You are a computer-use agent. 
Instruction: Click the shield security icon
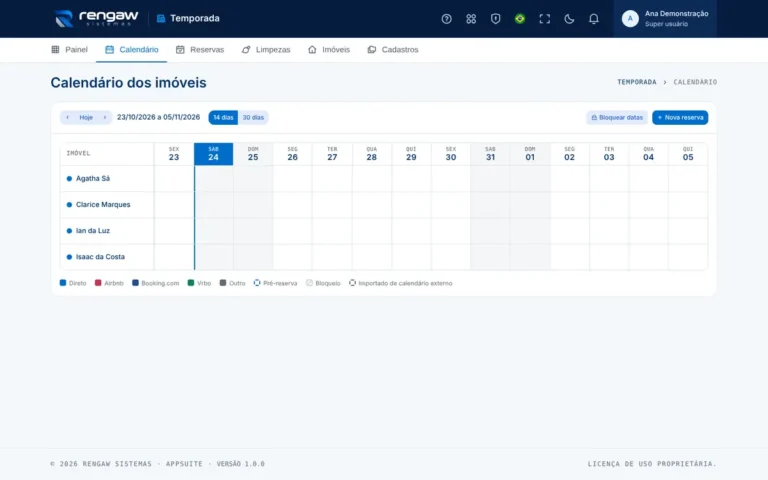coord(495,19)
